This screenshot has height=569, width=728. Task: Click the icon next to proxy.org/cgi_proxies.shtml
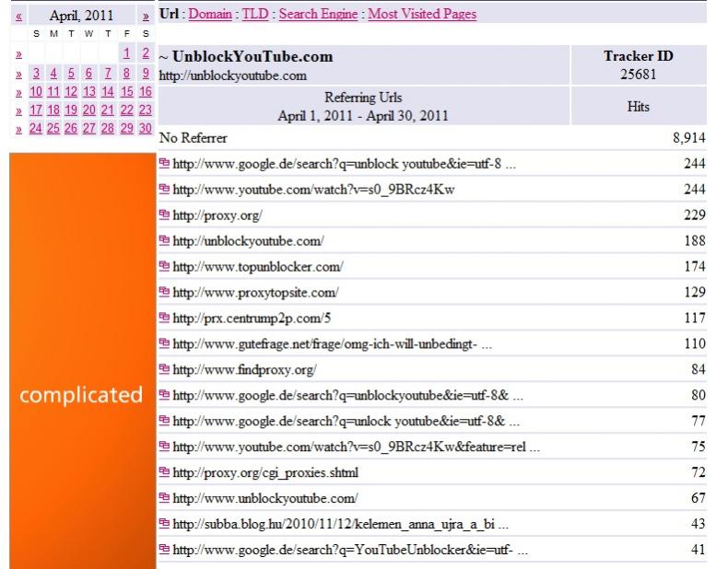coord(165,473)
